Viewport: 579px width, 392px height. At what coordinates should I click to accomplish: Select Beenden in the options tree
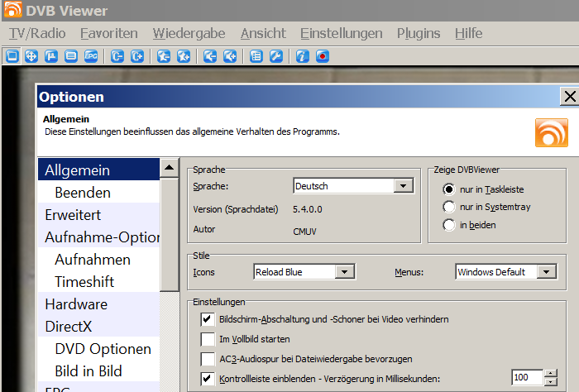point(98,193)
